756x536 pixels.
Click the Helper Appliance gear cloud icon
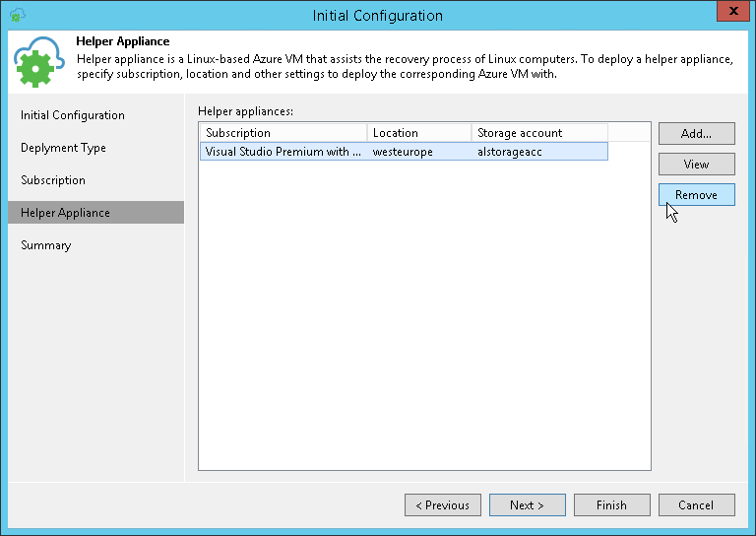click(39, 62)
